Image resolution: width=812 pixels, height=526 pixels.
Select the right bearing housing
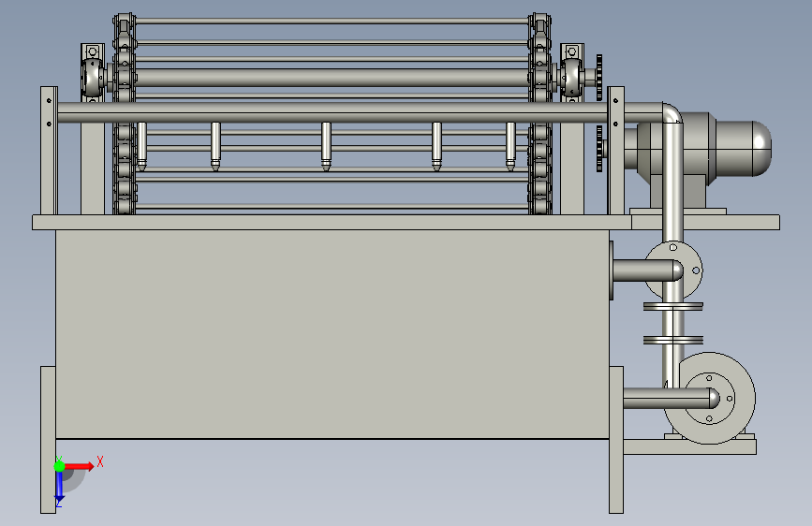[571, 78]
